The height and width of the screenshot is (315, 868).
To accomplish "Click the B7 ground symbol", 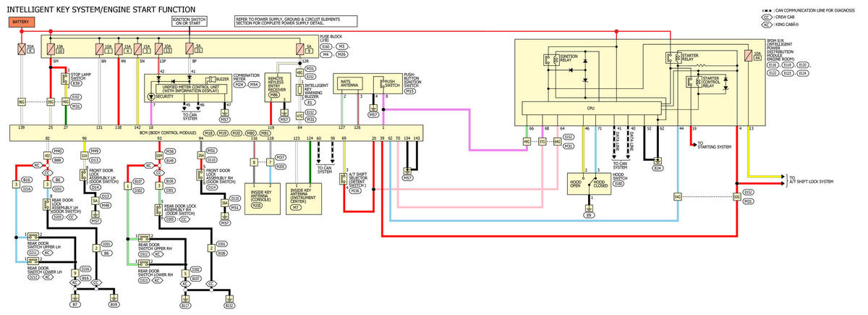I will 75,297.
